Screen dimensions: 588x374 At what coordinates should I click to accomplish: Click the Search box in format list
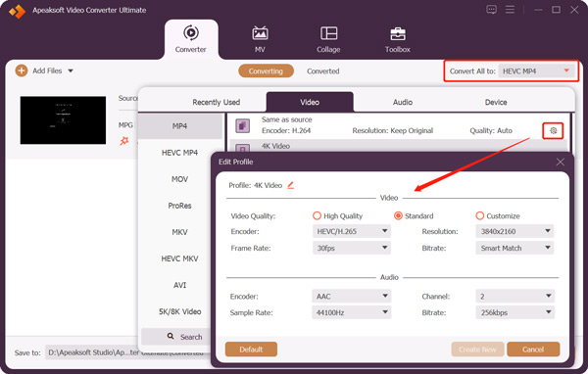176,337
